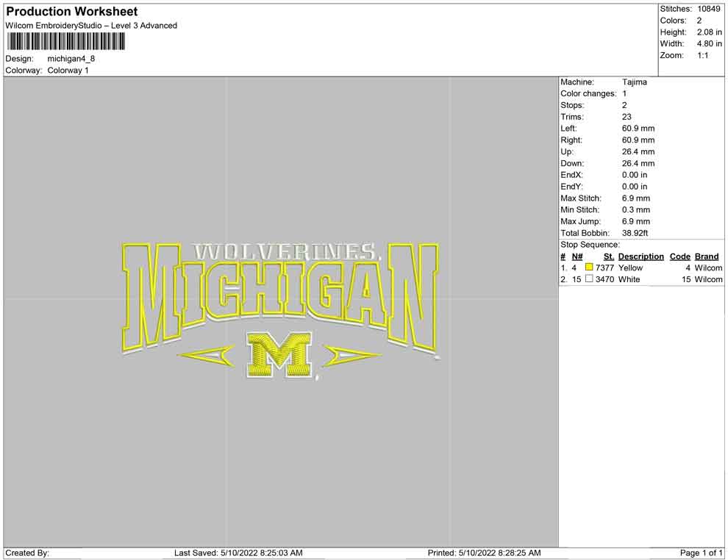Click the 'Code' column header

pos(679,256)
